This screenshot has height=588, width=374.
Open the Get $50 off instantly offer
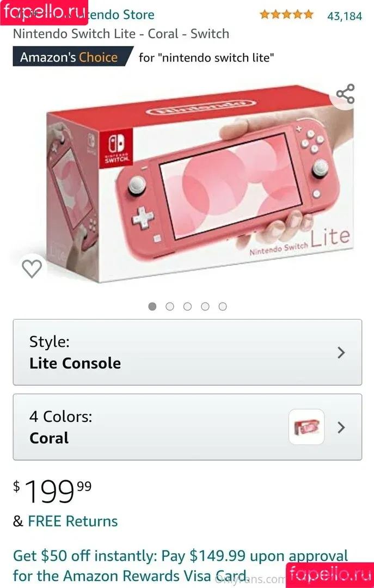point(181,566)
